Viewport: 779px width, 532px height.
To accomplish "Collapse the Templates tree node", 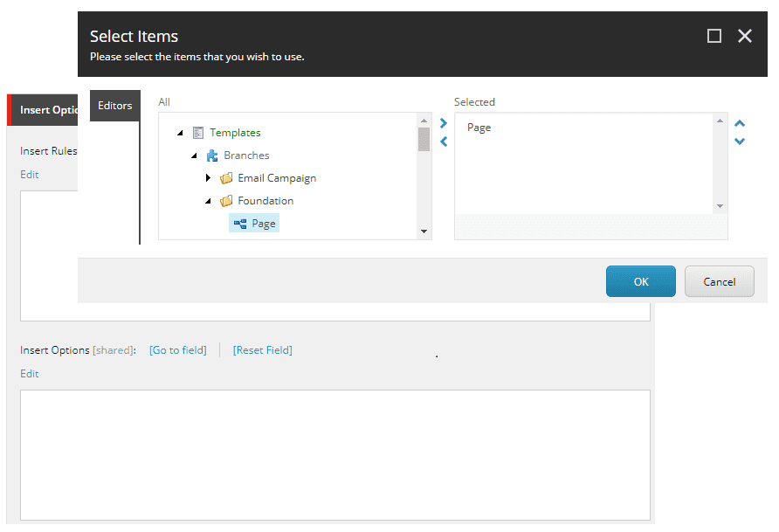I will (x=181, y=133).
